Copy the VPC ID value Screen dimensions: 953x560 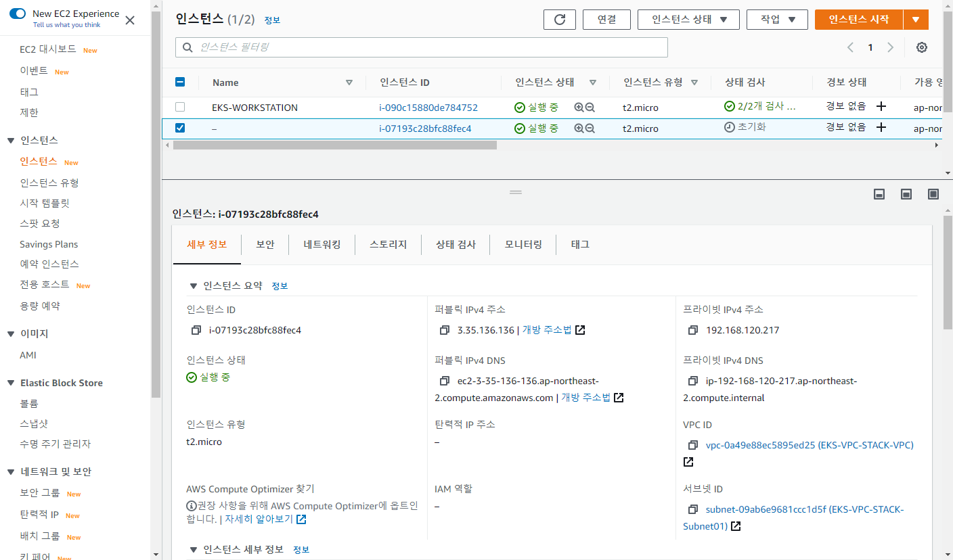693,445
